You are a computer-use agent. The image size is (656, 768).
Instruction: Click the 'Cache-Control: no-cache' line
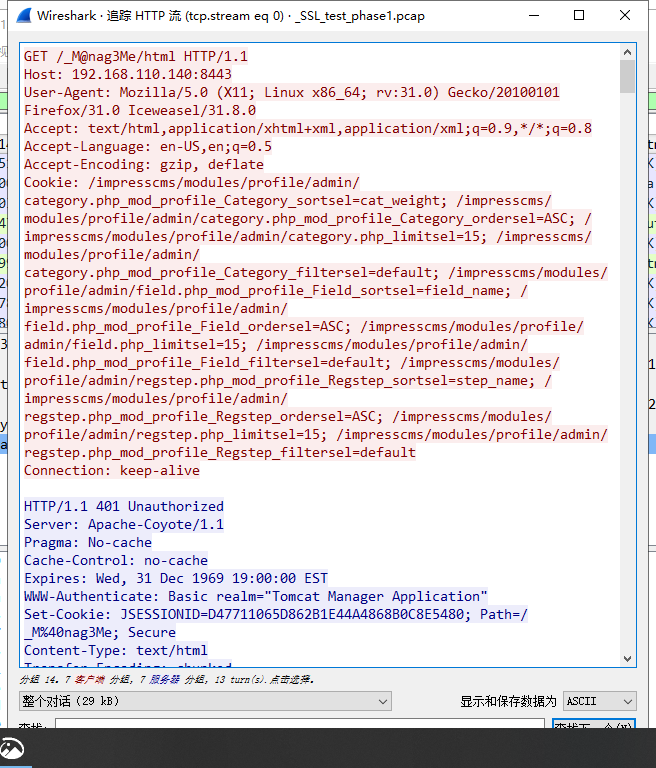pos(116,561)
